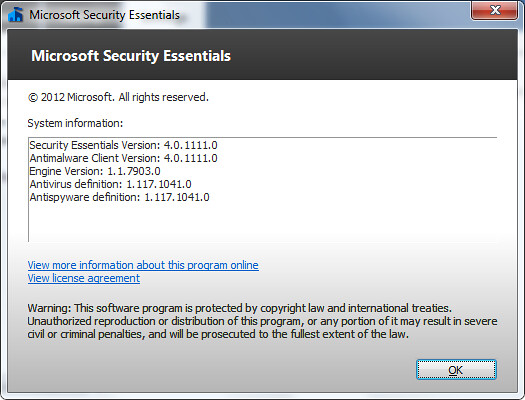This screenshot has height=400, width=525.
Task: Select the Antivirus definition line
Action: coord(110,184)
